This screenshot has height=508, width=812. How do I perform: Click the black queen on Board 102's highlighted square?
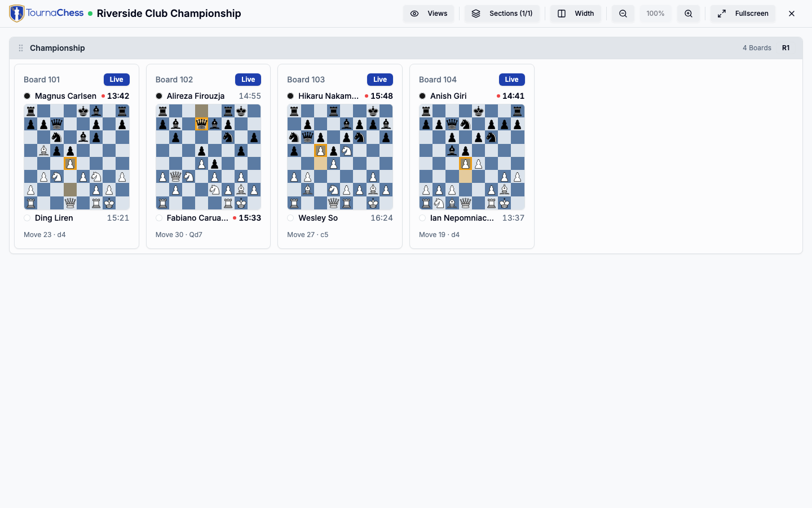coord(201,124)
